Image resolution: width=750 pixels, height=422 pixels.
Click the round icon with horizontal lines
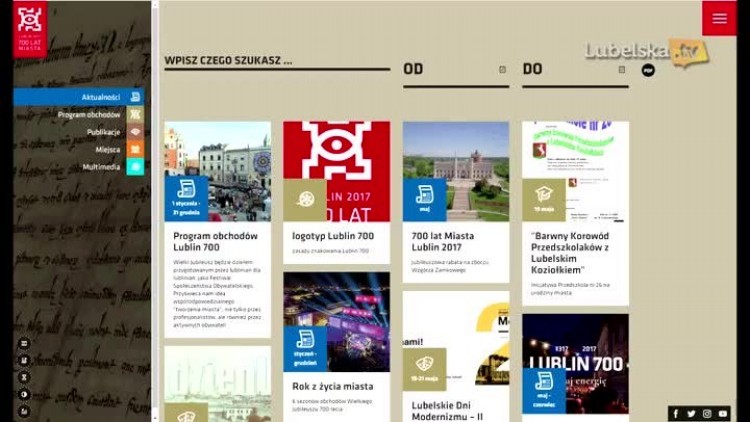coord(24,344)
